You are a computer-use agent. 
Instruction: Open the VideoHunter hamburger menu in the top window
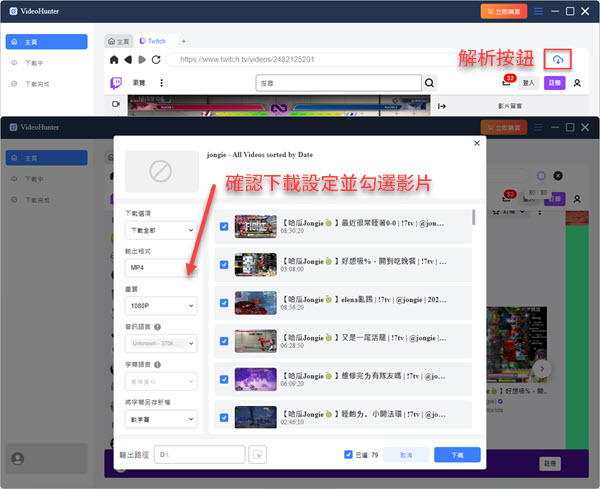click(538, 11)
